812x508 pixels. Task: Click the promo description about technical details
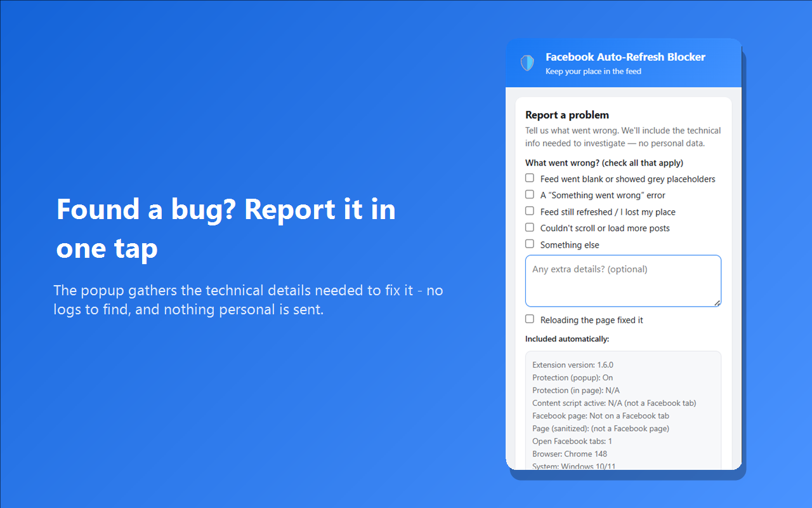coord(248,300)
